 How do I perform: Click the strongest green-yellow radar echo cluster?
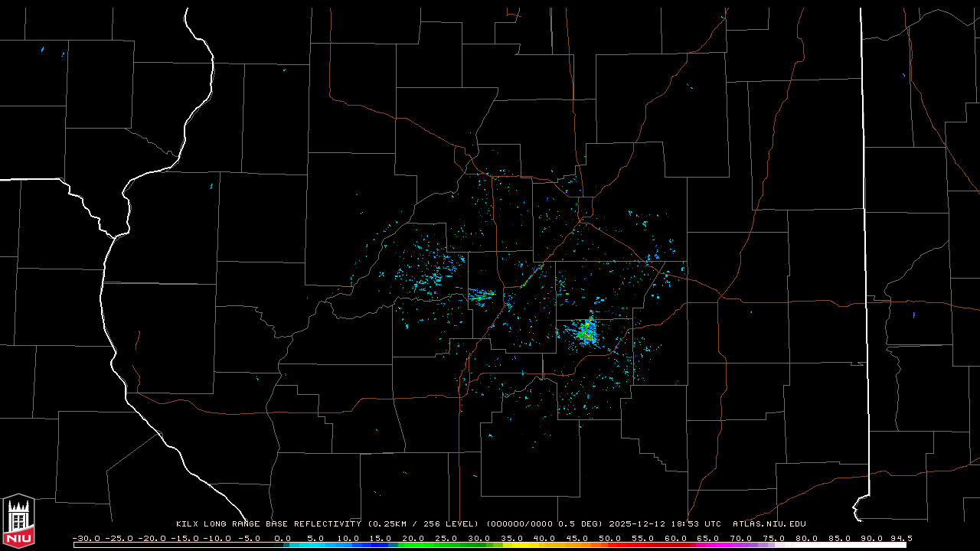coord(587,331)
